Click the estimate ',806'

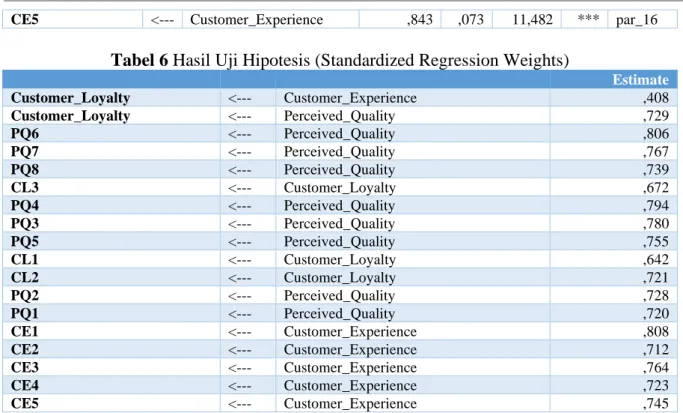click(656, 134)
